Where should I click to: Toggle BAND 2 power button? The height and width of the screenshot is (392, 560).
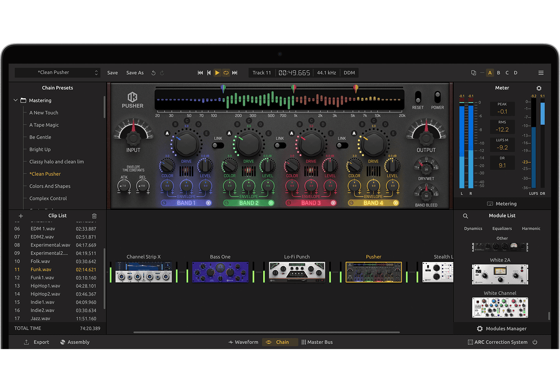pyautogui.click(x=271, y=203)
